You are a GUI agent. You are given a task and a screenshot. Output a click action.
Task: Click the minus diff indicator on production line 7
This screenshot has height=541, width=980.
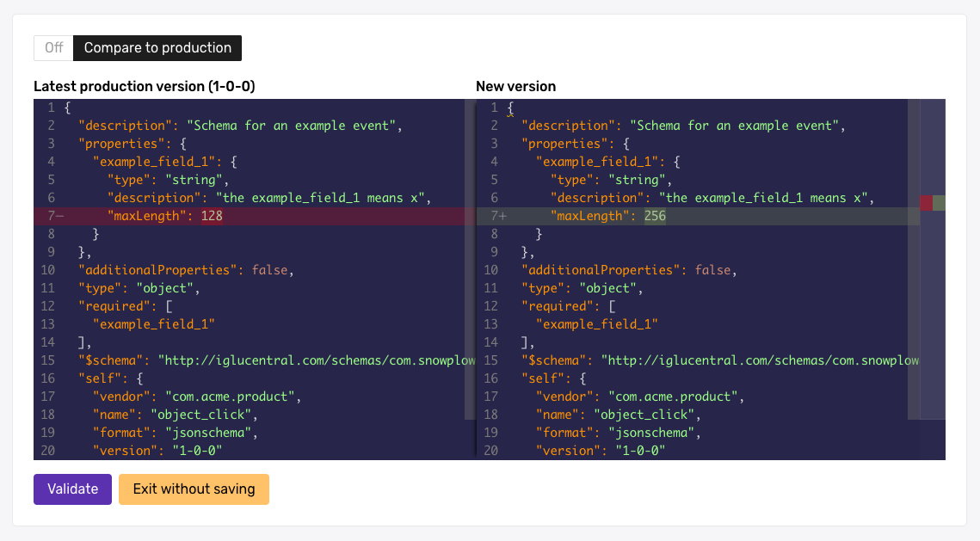pos(59,216)
